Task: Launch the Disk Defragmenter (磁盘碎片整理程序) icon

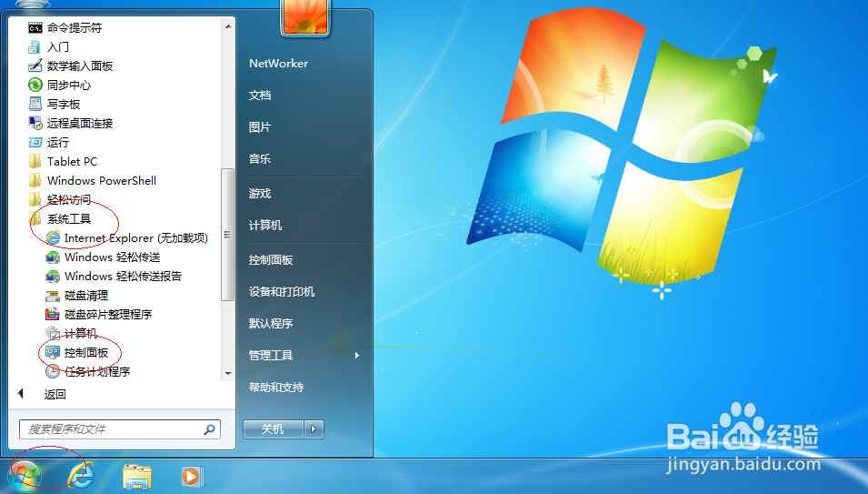Action: 53,314
